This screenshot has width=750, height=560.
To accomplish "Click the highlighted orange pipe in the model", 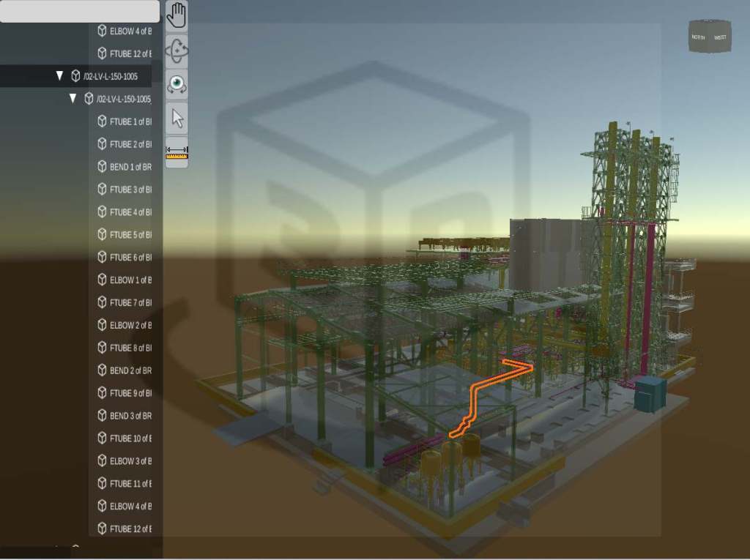I will pos(475,400).
